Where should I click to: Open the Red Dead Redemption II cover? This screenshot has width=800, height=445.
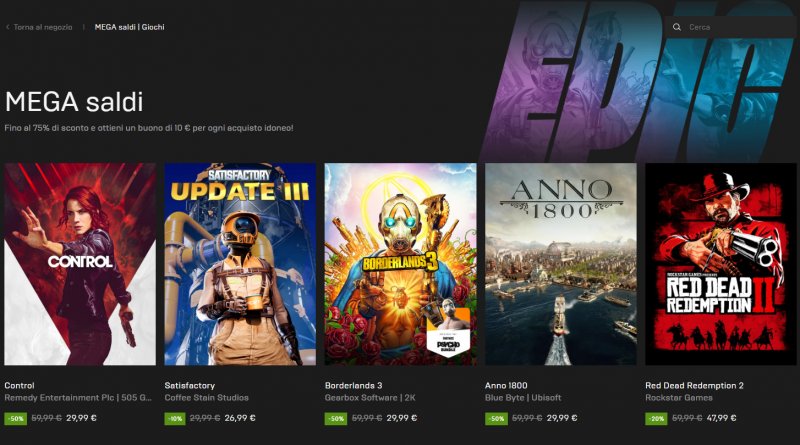721,264
